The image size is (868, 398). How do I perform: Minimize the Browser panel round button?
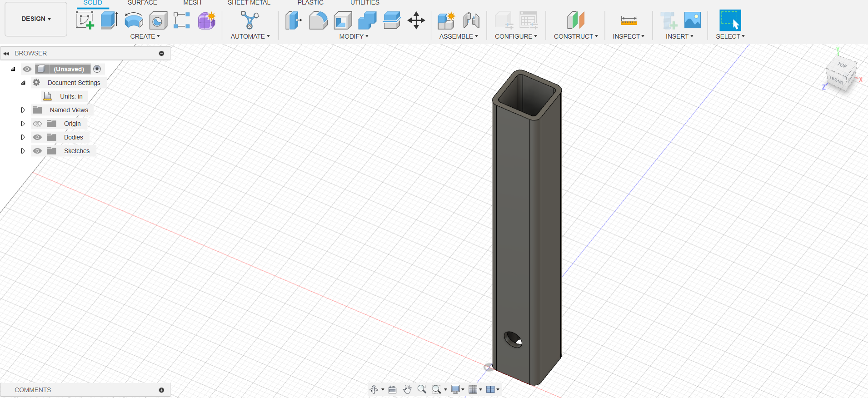coord(161,53)
